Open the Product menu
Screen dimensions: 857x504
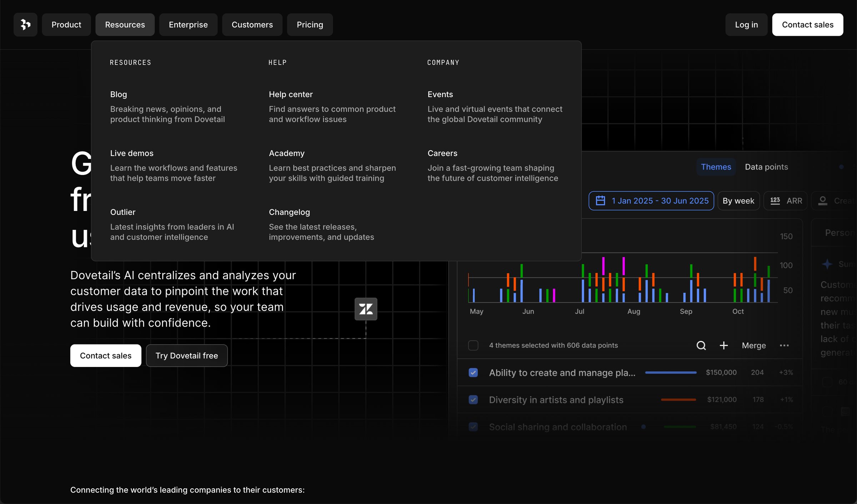click(66, 25)
